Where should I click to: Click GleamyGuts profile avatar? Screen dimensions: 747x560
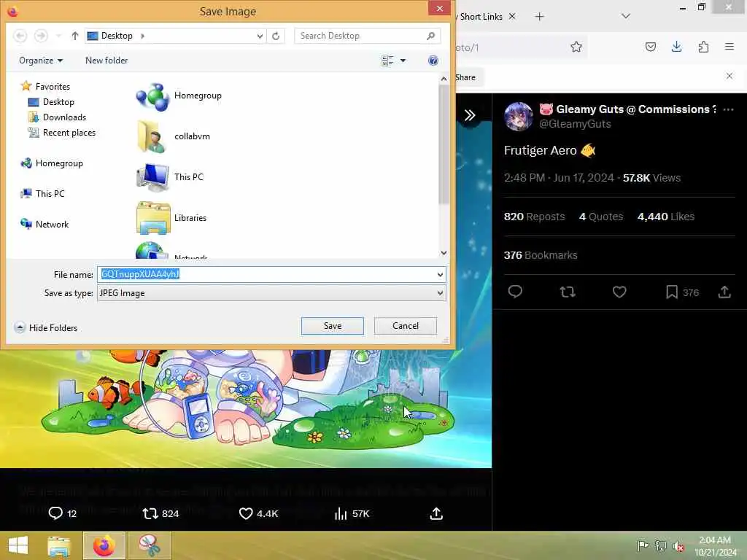coord(519,116)
